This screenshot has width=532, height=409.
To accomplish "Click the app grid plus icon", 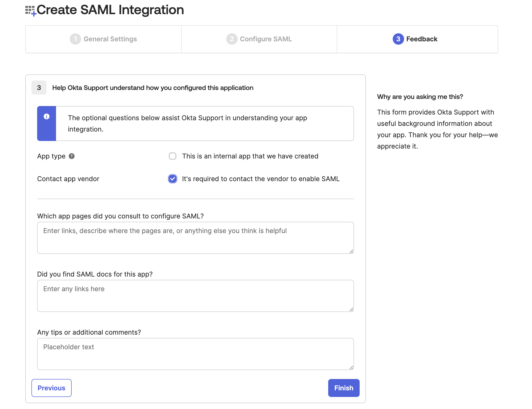I will pyautogui.click(x=31, y=10).
